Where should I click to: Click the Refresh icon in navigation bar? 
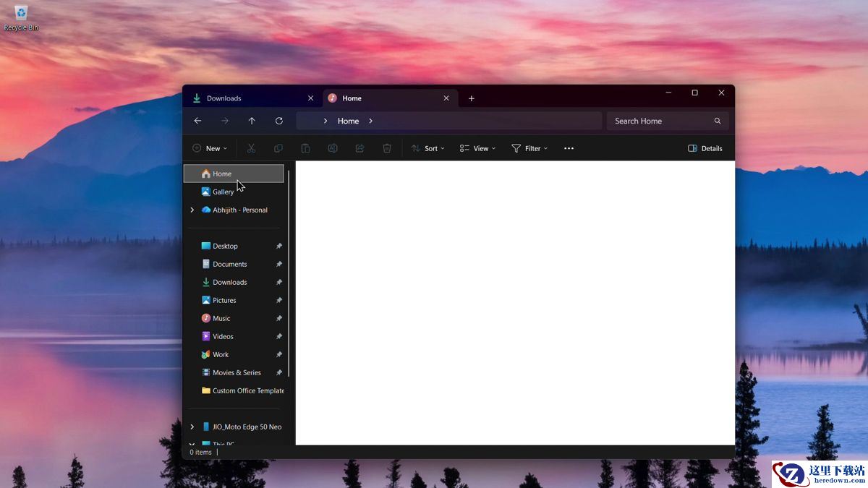point(279,121)
